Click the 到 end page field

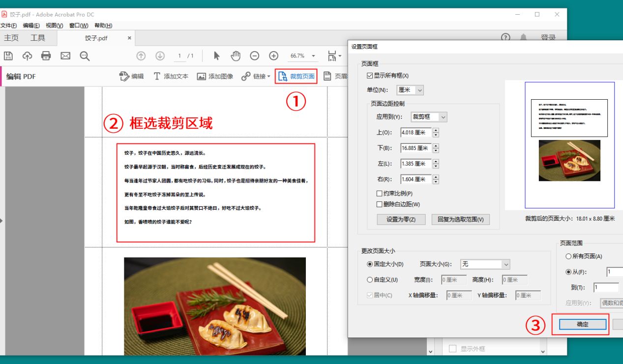(x=606, y=288)
